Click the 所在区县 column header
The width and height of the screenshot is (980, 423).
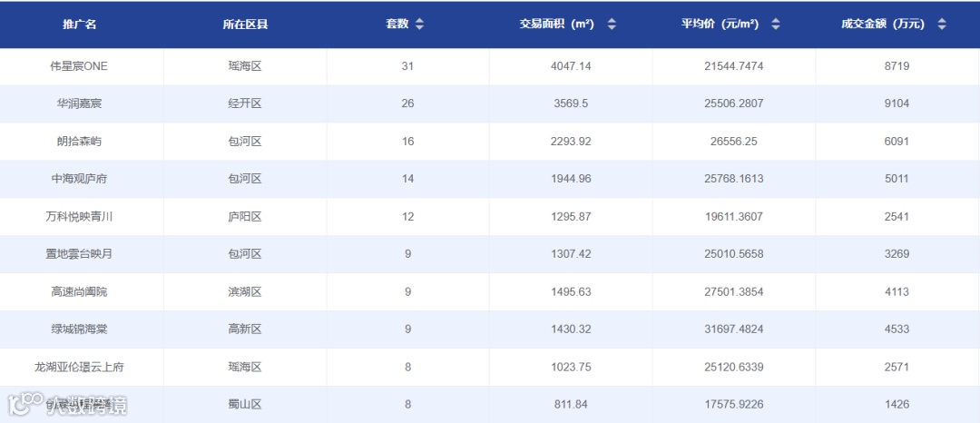[245, 25]
